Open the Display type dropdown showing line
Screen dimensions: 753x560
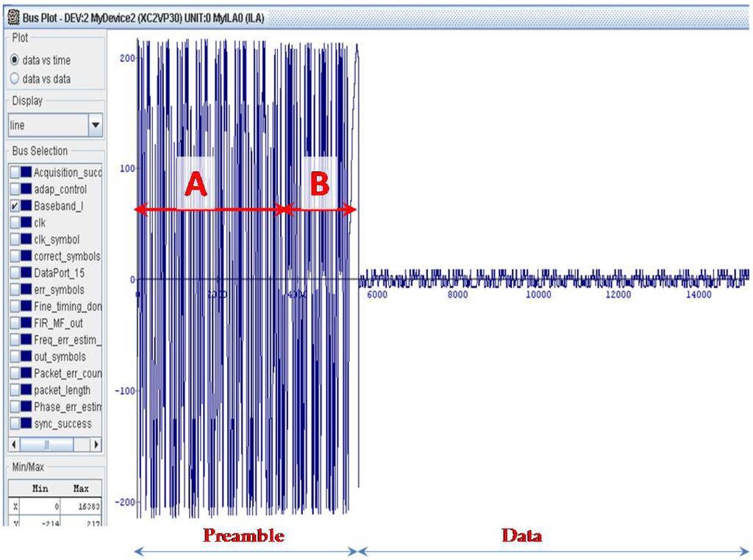click(48, 125)
